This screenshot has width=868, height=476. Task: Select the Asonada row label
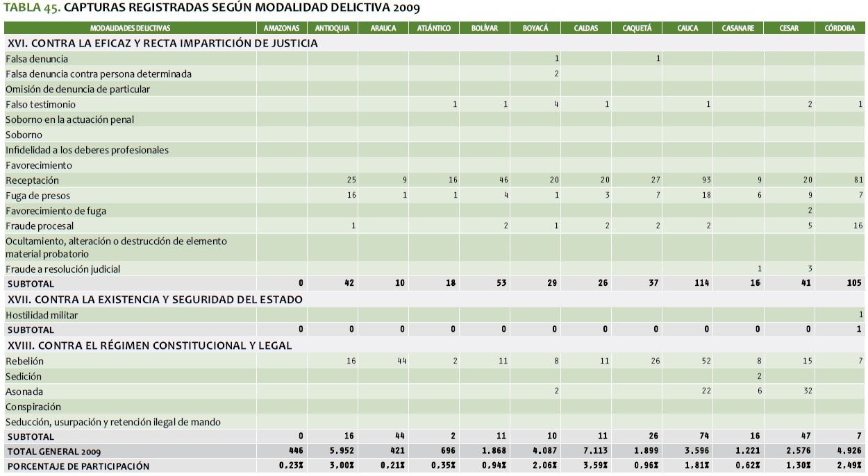pos(24,392)
